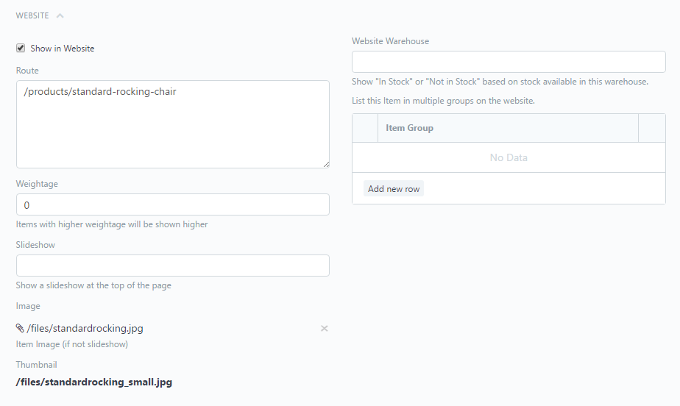The width and height of the screenshot is (680, 406).
Task: Click the paperclip icon beside the image file
Action: (20, 327)
